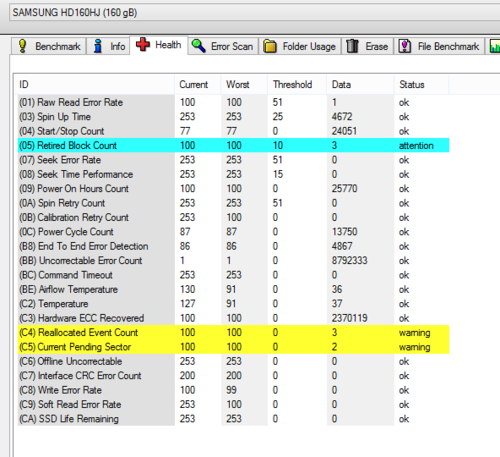500x457 pixels.
Task: Click the Current column header
Action: 198,85
